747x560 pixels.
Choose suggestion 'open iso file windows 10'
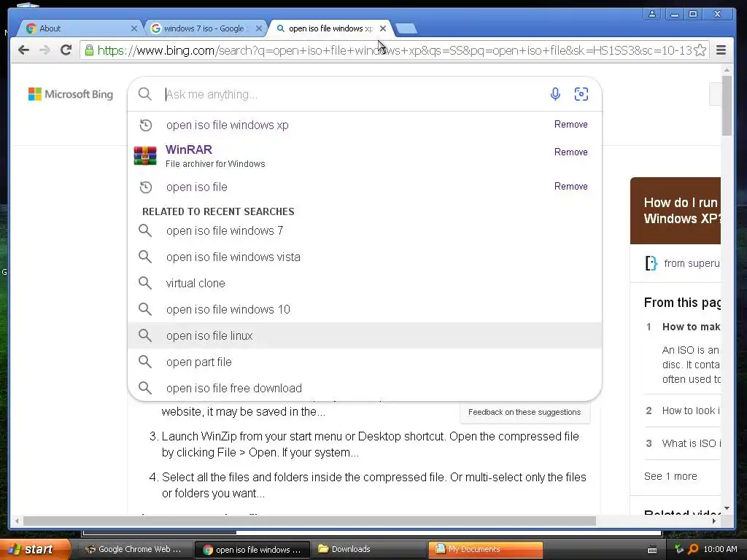click(365, 309)
